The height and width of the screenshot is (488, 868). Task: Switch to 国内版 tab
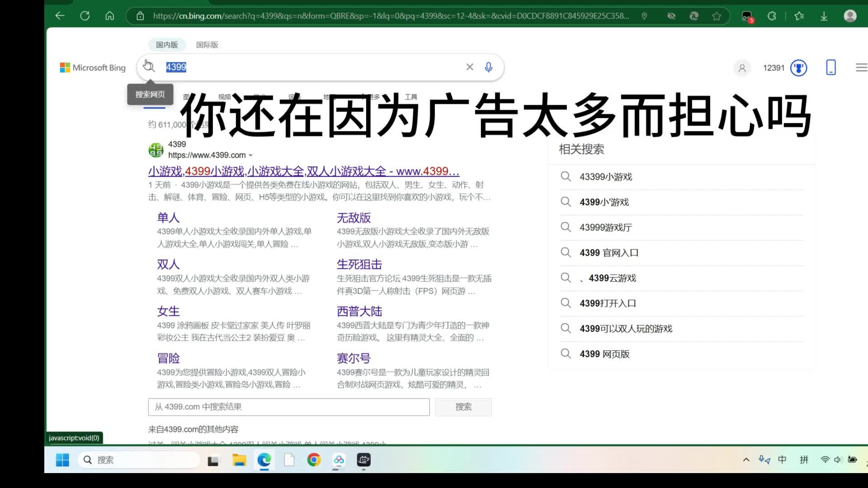click(167, 45)
